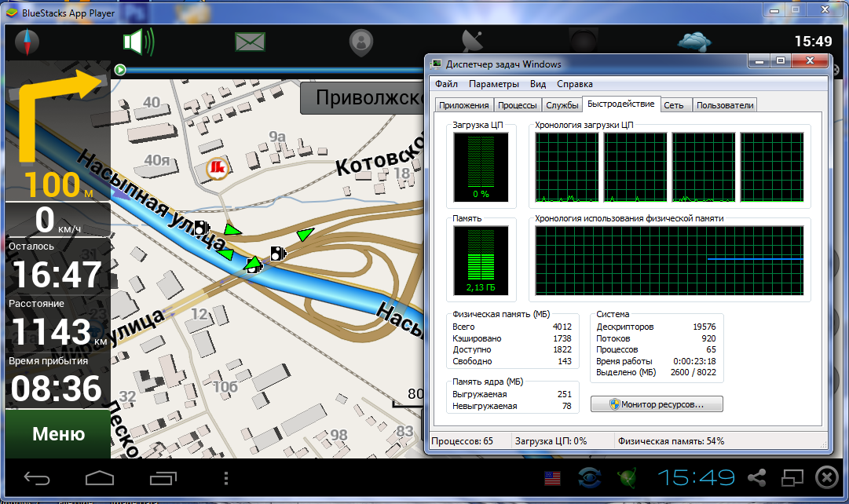Click the red store logo on map
Screen dimensions: 849x504
(218, 168)
